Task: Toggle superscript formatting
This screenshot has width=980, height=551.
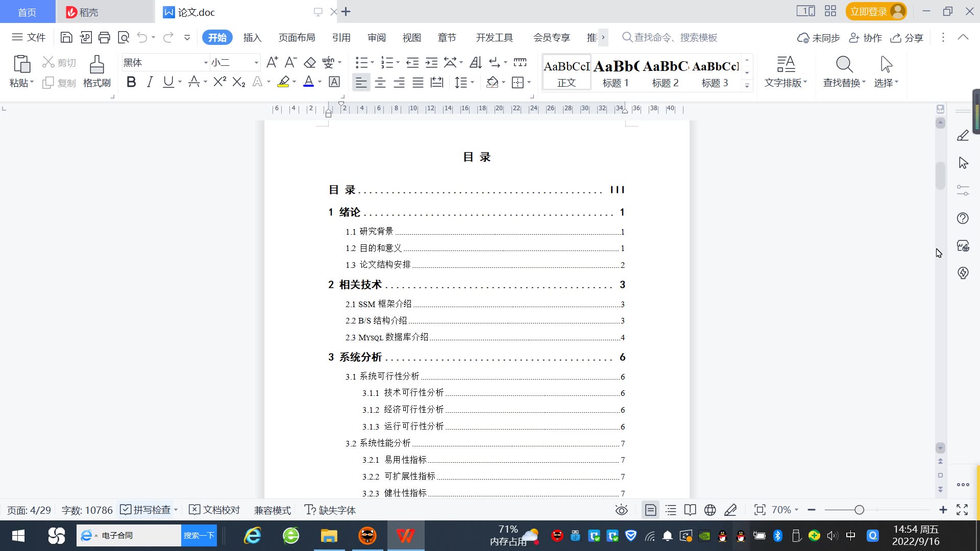Action: [218, 82]
